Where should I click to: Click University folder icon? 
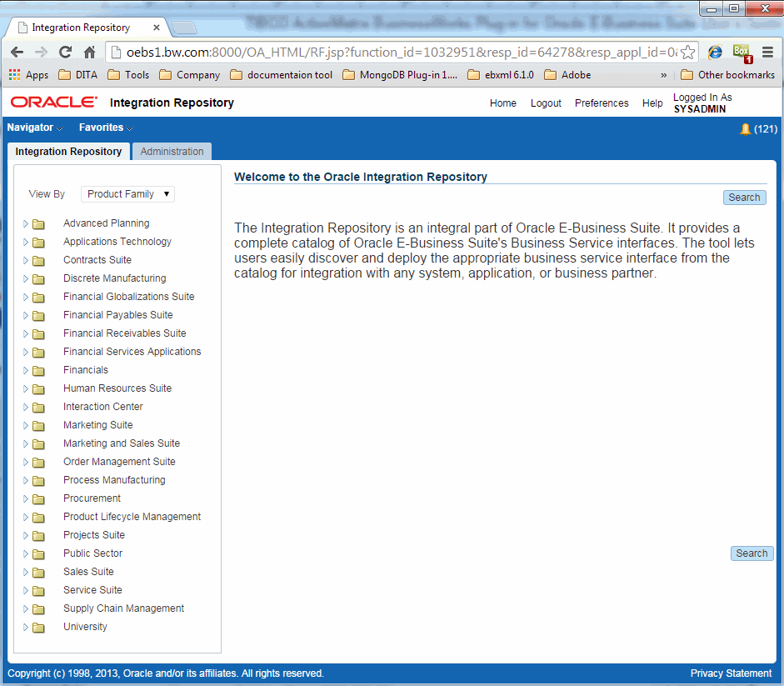(38, 628)
